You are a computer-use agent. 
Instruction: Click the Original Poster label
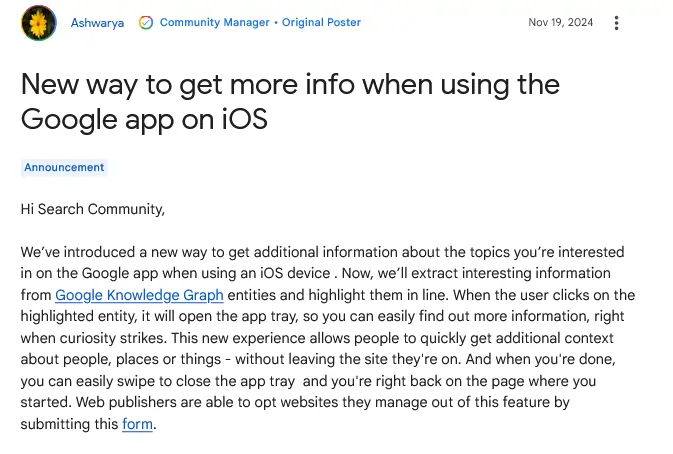(321, 22)
